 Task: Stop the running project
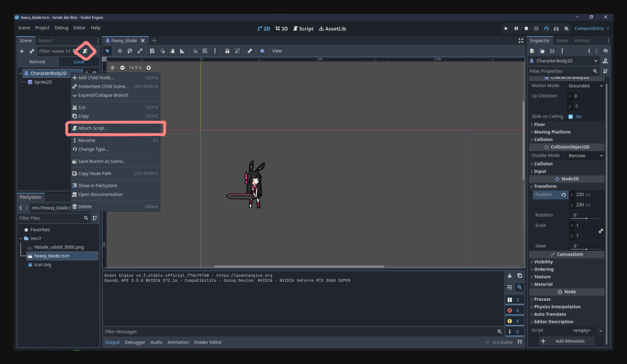pos(526,28)
